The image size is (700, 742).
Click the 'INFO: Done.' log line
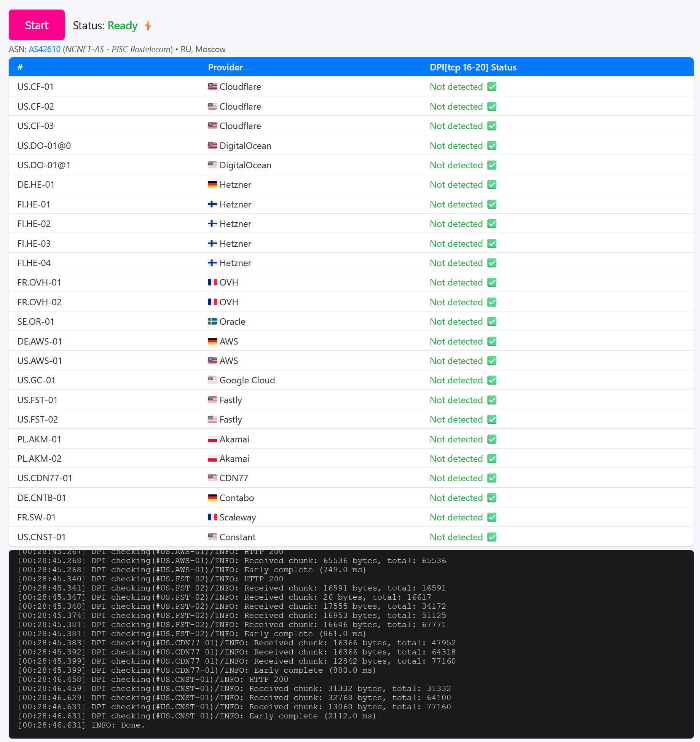point(82,725)
